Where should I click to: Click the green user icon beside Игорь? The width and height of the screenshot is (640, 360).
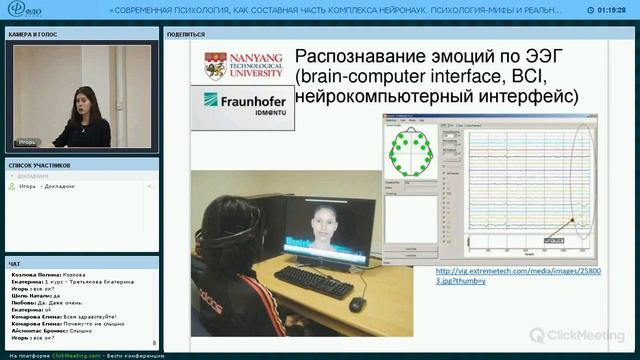(12, 186)
